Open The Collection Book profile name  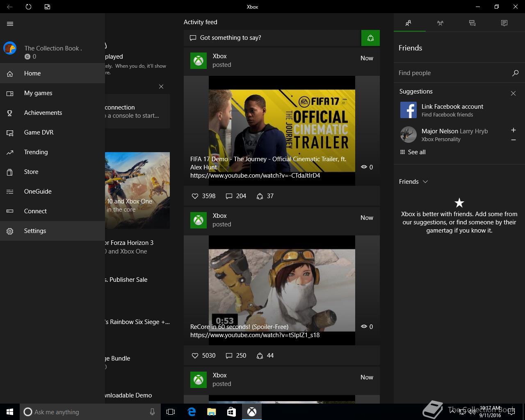pos(53,48)
